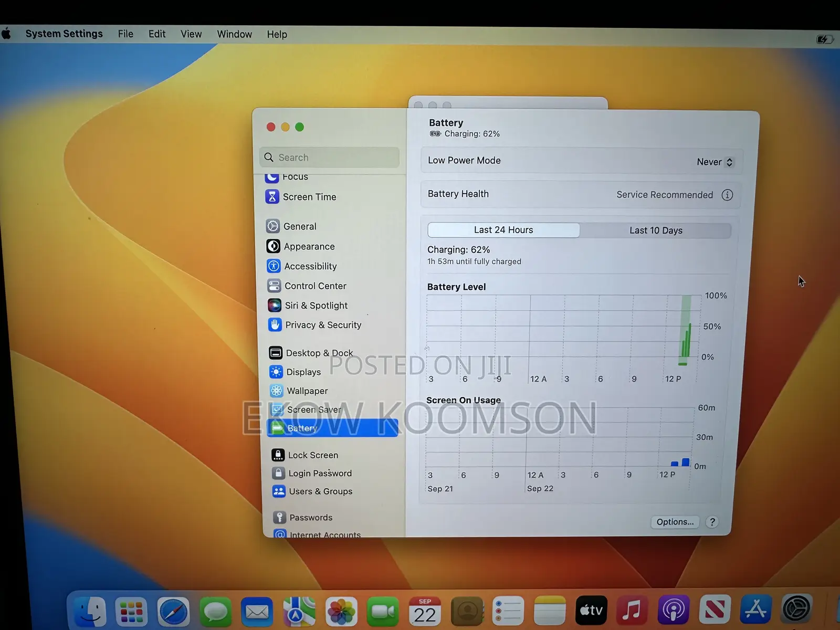
Task: Open Launchpad from the Dock
Action: (131, 612)
